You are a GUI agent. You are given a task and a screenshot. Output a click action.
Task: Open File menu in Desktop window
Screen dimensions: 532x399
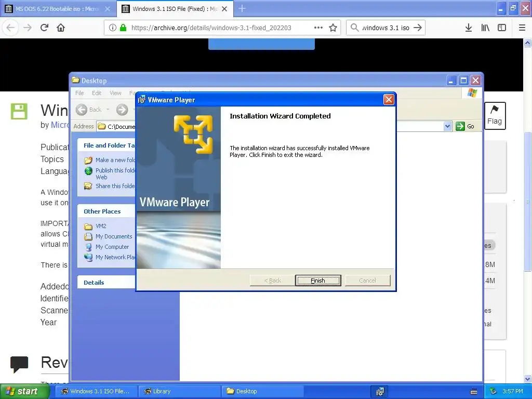[79, 93]
